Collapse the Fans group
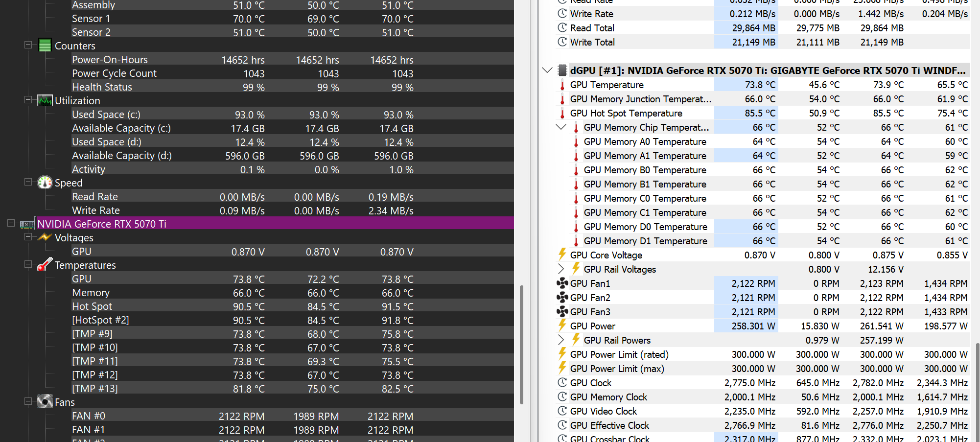This screenshot has width=980, height=442. (x=28, y=401)
